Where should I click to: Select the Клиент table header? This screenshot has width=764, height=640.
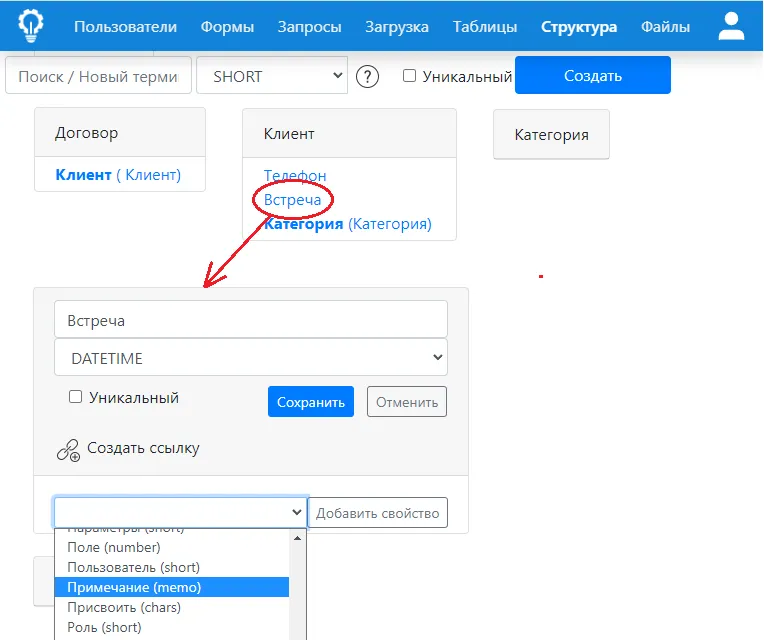349,133
